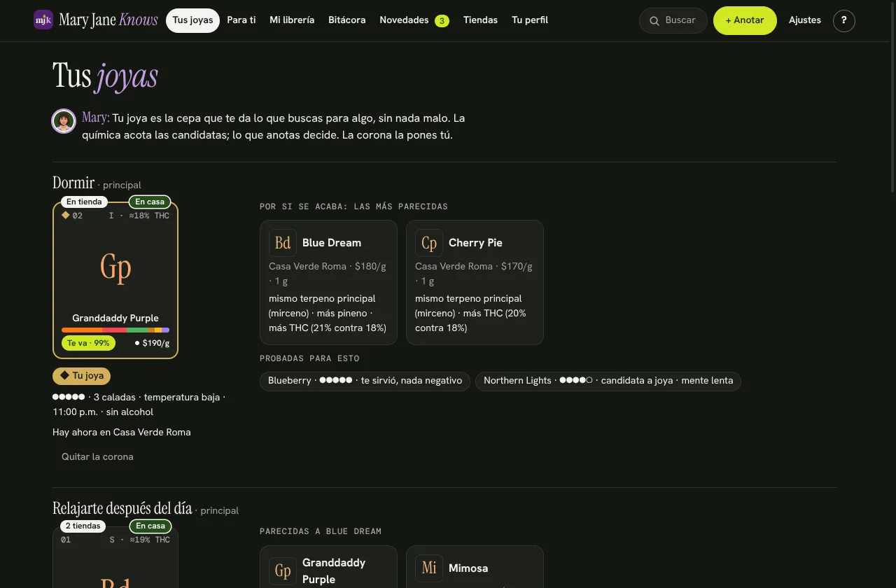Click the Gp icon beside Granddaddy Purple suggestion
896x588 pixels.
(x=283, y=571)
